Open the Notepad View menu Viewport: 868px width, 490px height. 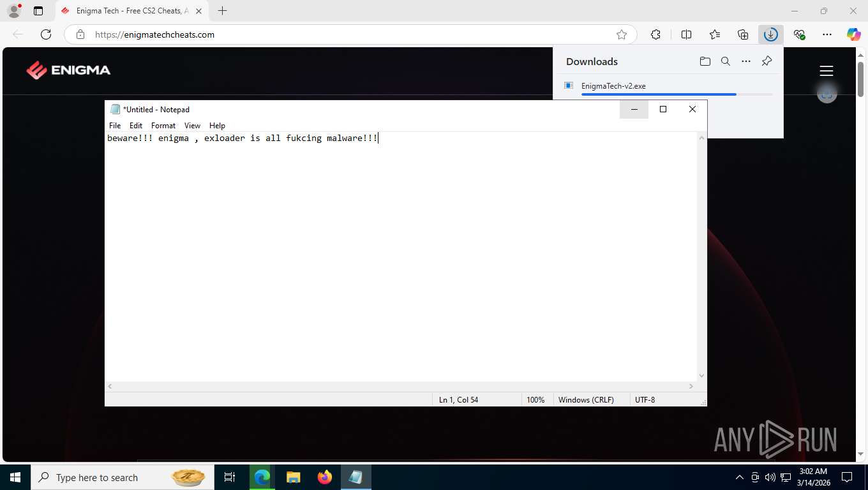(x=192, y=126)
